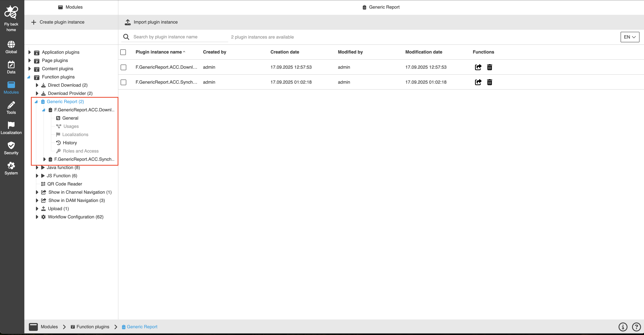Delete the F.GenericReport.ACC.Synch plugin instance

click(489, 82)
